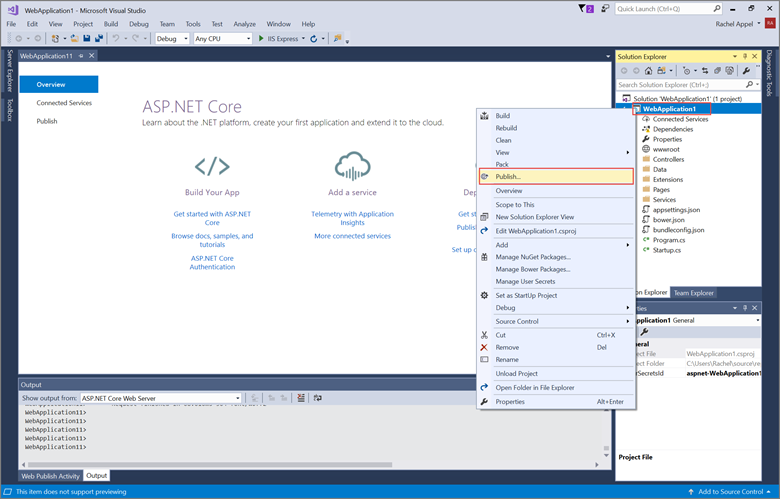
Task: Select the Controllers folder in Solution Explorer
Action: (668, 159)
